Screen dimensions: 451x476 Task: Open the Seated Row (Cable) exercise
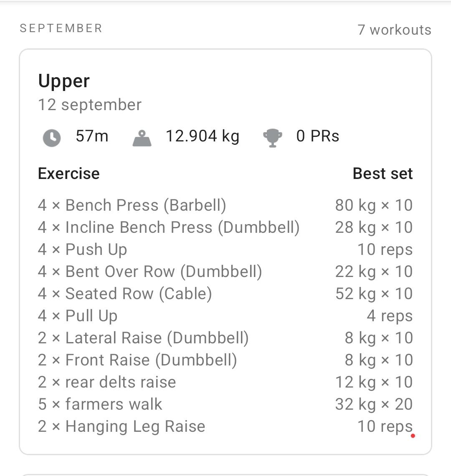pyautogui.click(x=125, y=294)
